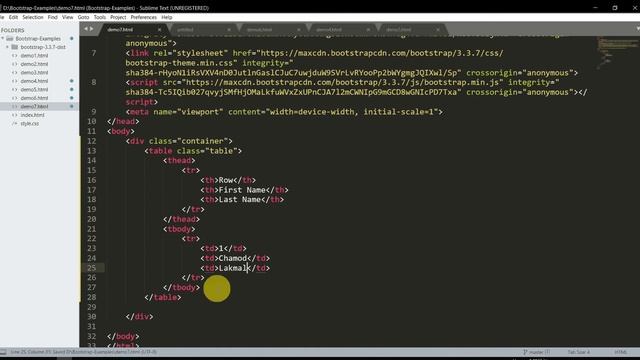Open demo2.html in the sidebar
This screenshot has width=640, height=360.
click(x=34, y=64)
